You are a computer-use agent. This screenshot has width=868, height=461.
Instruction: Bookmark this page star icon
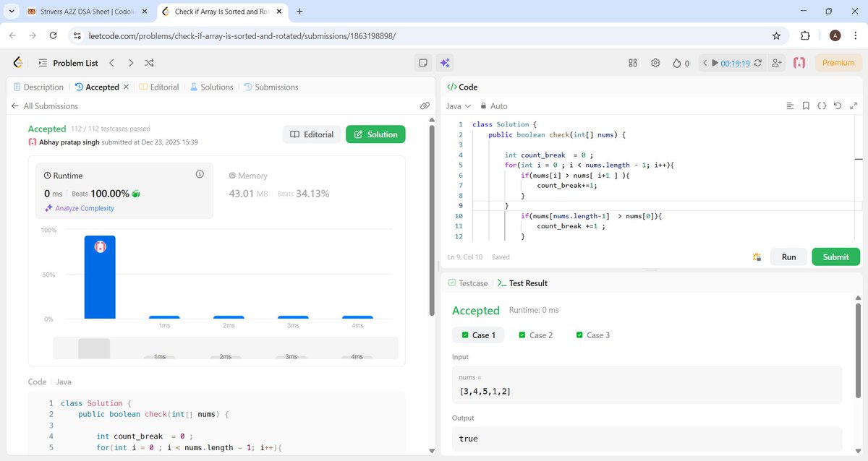pyautogui.click(x=776, y=35)
